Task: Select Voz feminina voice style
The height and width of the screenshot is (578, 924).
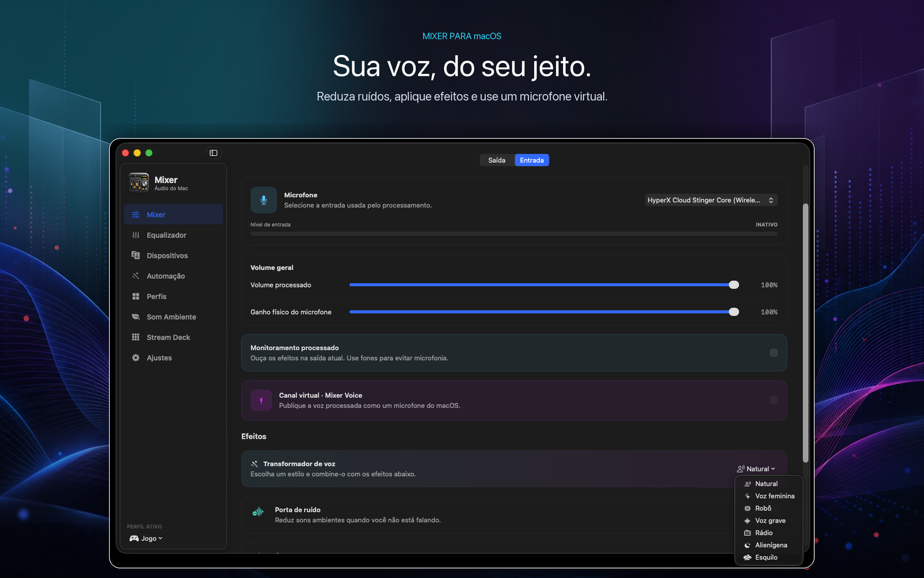Action: (x=769, y=497)
